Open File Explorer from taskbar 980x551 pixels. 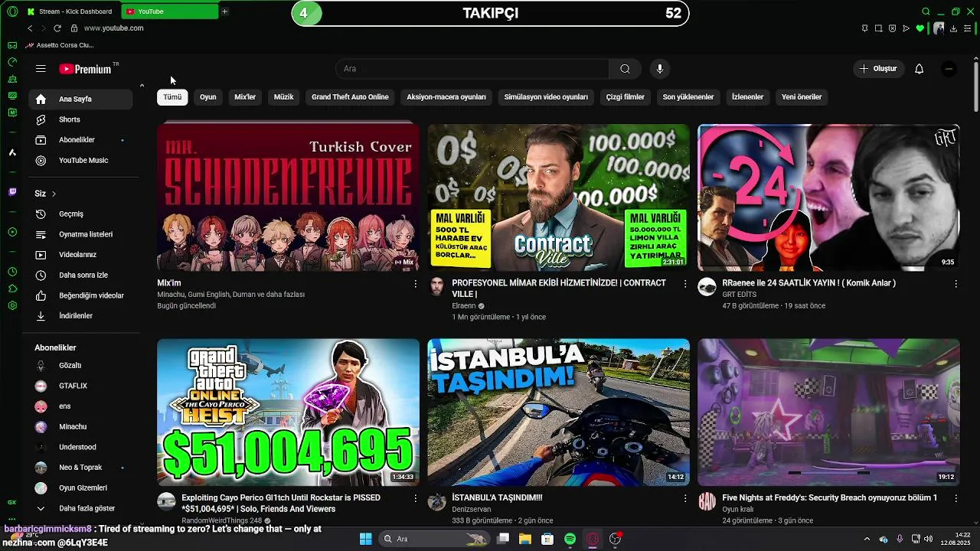click(x=525, y=539)
